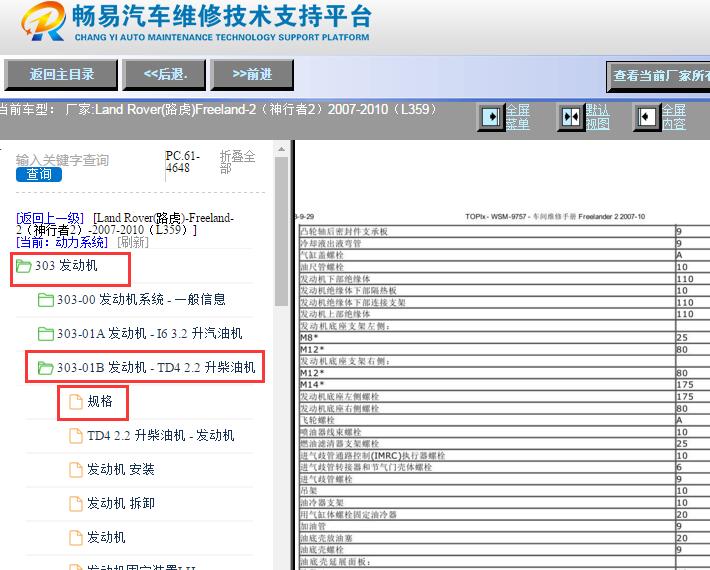Click document icon beside last 发动机 item
This screenshot has width=710, height=570.
point(76,537)
